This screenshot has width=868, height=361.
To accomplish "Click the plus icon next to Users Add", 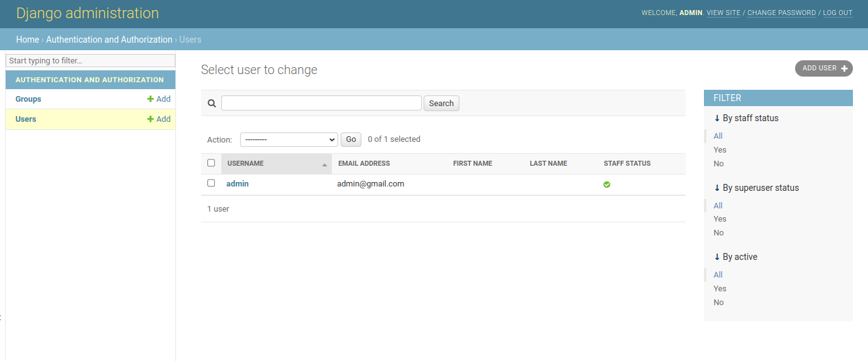I will [x=150, y=119].
